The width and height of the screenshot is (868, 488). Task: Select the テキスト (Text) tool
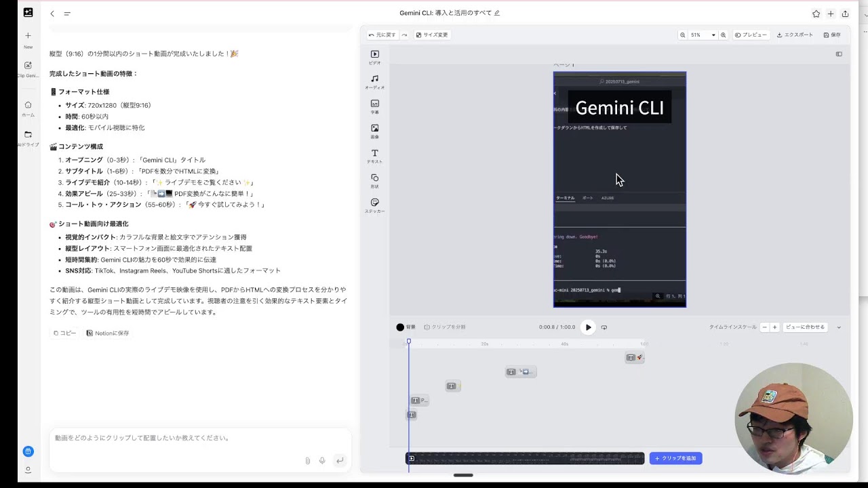pyautogui.click(x=375, y=156)
